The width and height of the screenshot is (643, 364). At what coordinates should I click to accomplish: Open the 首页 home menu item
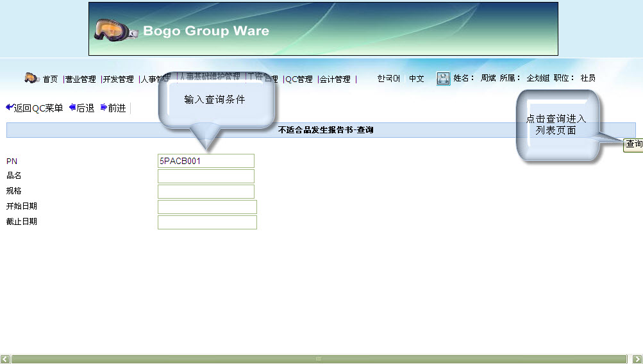(51, 79)
